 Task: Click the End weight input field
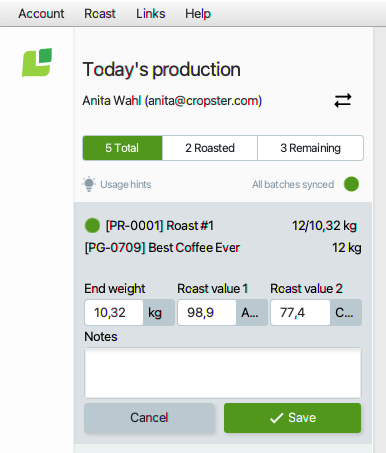(114, 312)
